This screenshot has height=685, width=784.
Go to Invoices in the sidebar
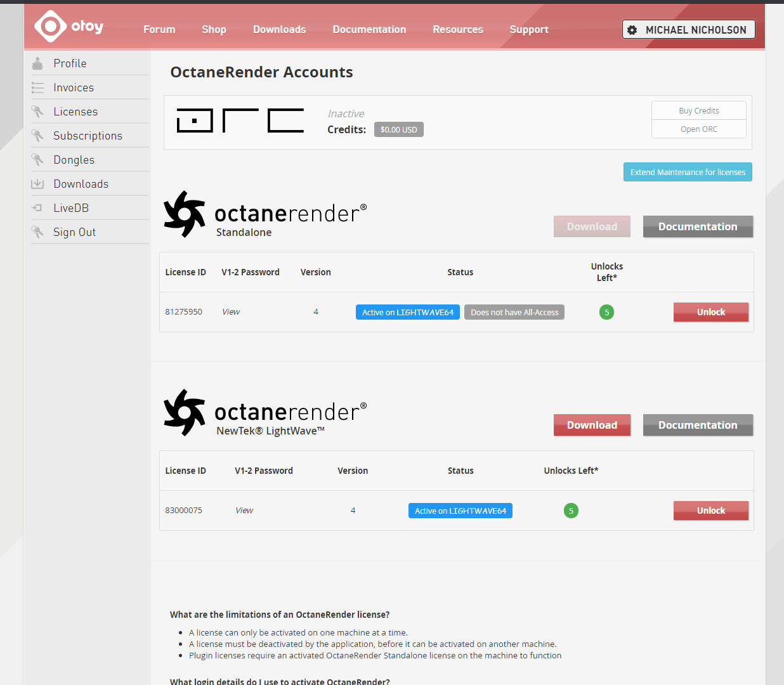(x=74, y=88)
